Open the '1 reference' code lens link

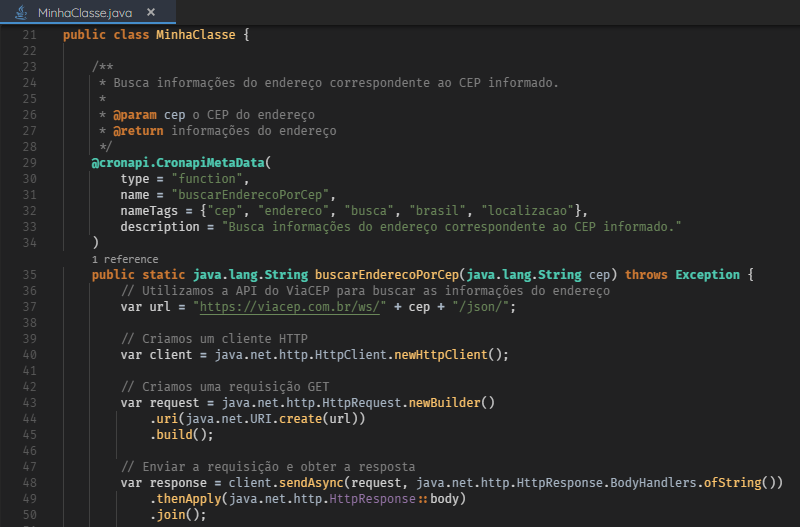[125, 259]
